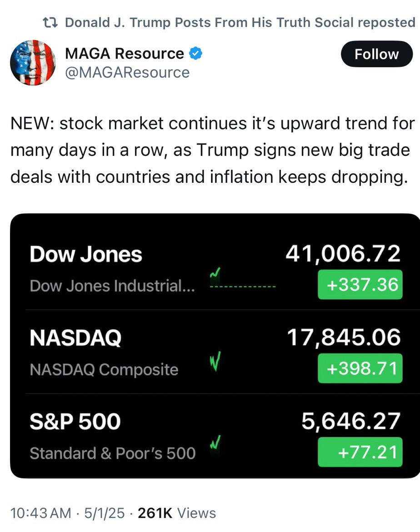Click the blue verified checkmark badge
The image size is (420, 532).
195,54
